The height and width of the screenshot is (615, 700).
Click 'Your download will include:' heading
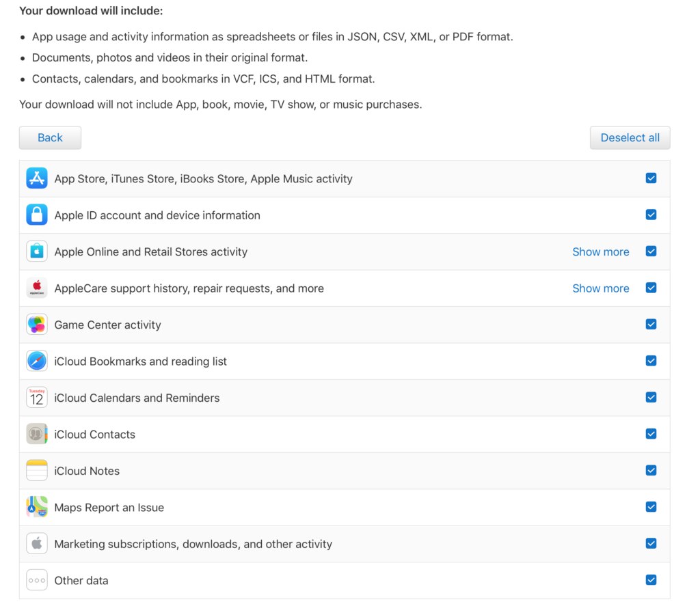(91, 11)
